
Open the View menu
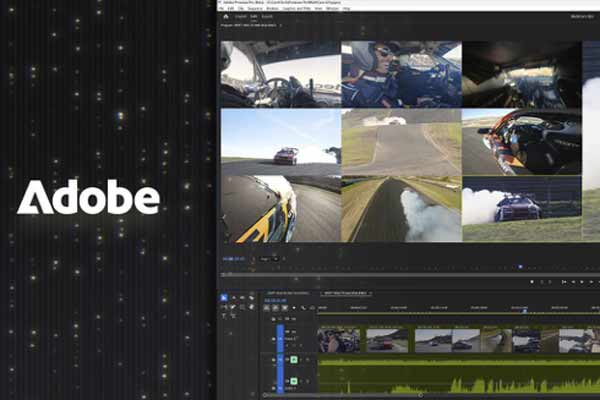click(318, 8)
